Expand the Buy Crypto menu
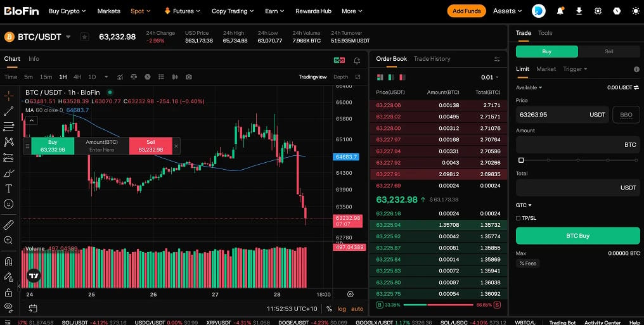This screenshot has height=325, width=644. click(67, 11)
